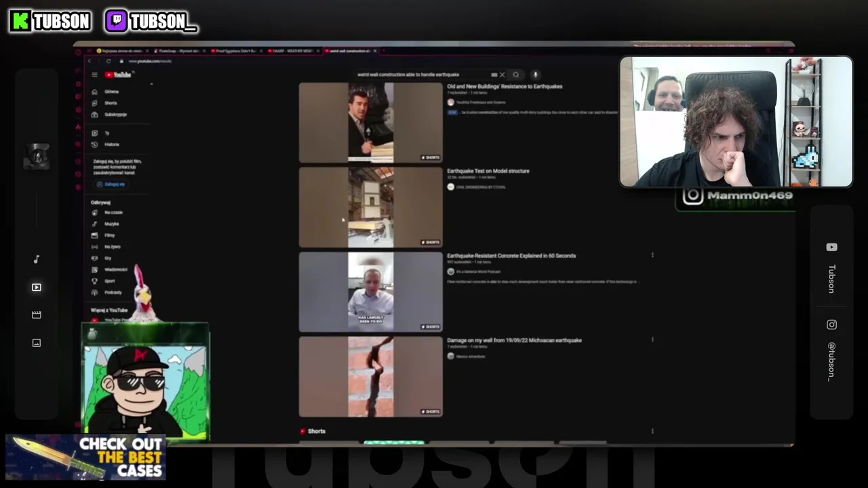The image size is (868, 488).
Task: Click the YouTube icon in right overlay panel
Action: (831, 247)
